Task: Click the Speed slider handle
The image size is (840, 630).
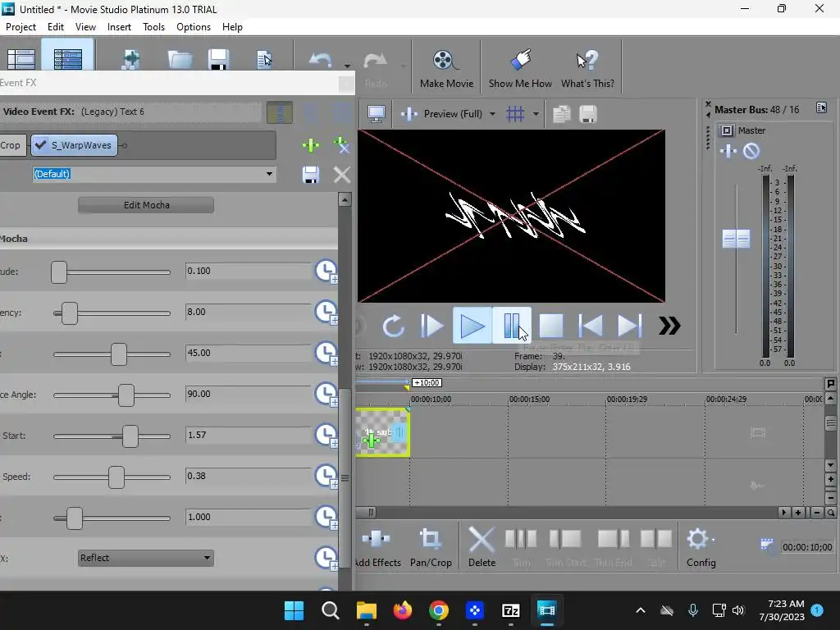Action: click(116, 477)
